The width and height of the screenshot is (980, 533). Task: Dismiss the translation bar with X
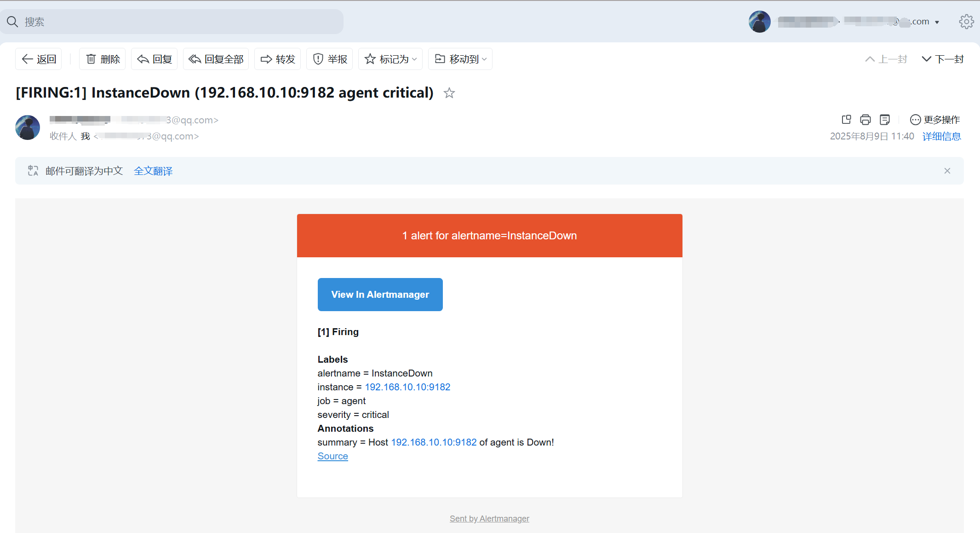click(947, 171)
